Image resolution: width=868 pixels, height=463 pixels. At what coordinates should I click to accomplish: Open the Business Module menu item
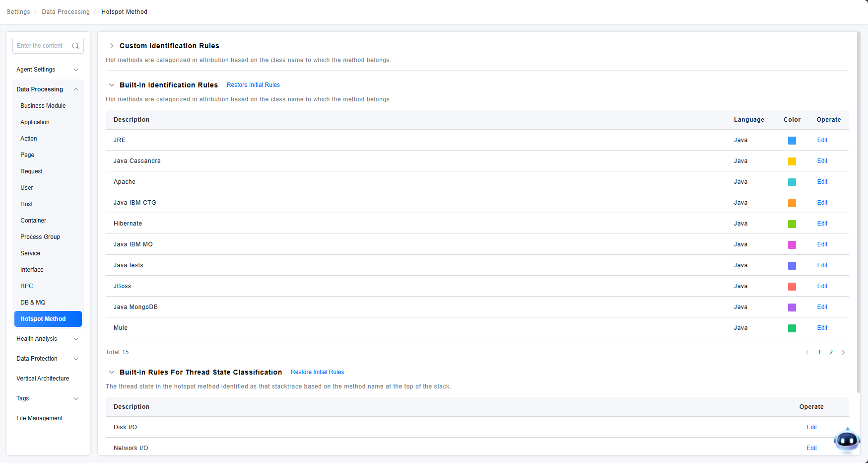(43, 106)
